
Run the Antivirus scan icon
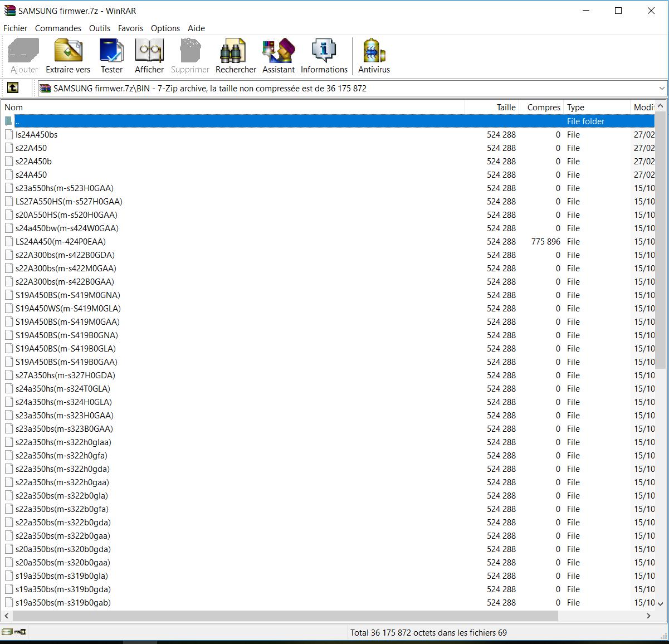coord(373,54)
